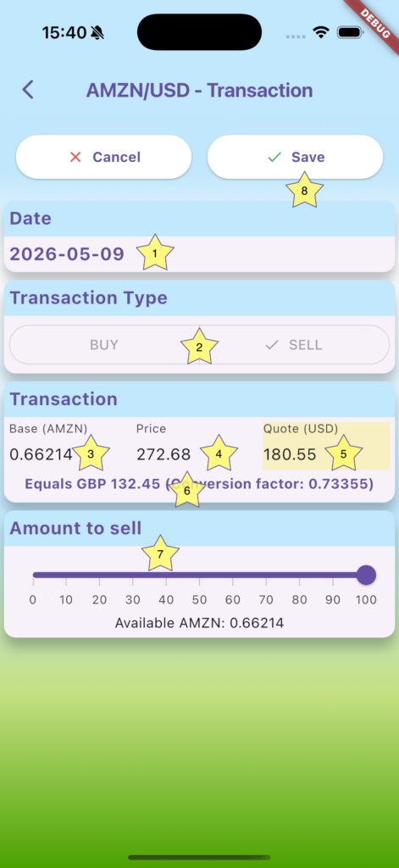The width and height of the screenshot is (399, 868).
Task: Tap the silent bell icon
Action: coord(97,33)
